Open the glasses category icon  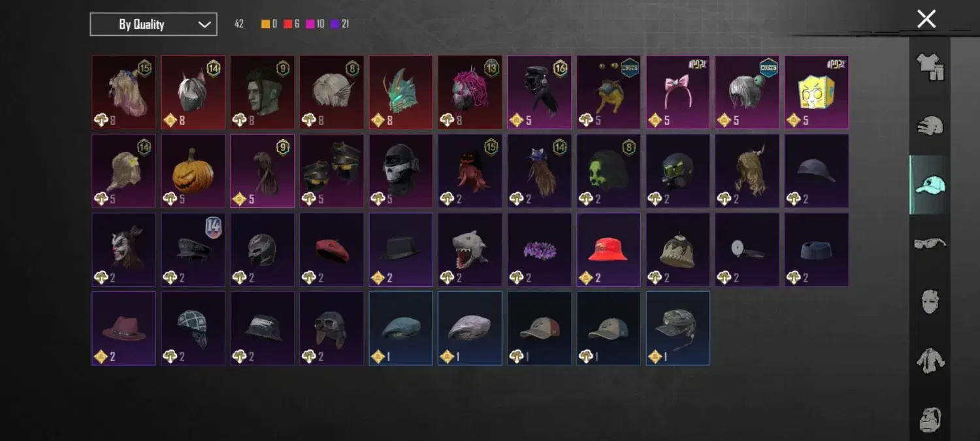[930, 243]
